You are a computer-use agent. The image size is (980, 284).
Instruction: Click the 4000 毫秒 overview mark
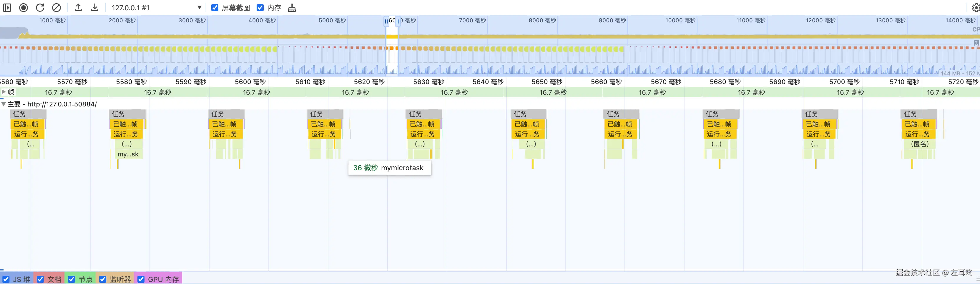click(x=262, y=21)
